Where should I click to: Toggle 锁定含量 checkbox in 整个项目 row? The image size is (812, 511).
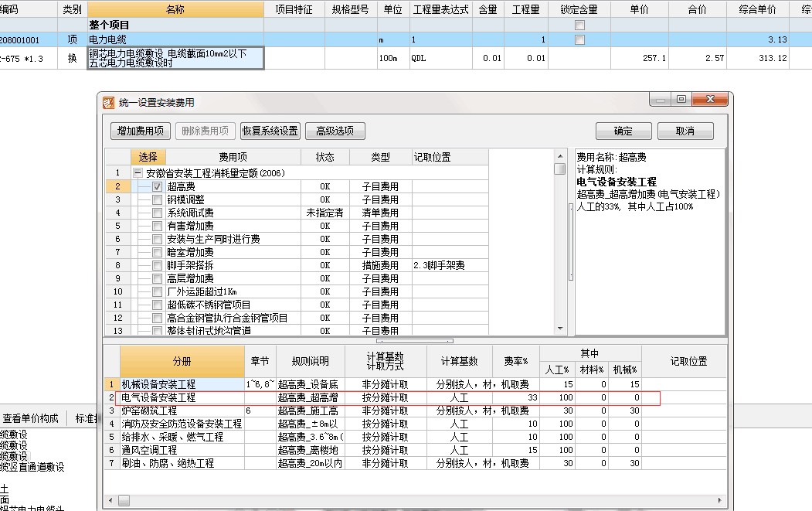[x=580, y=25]
